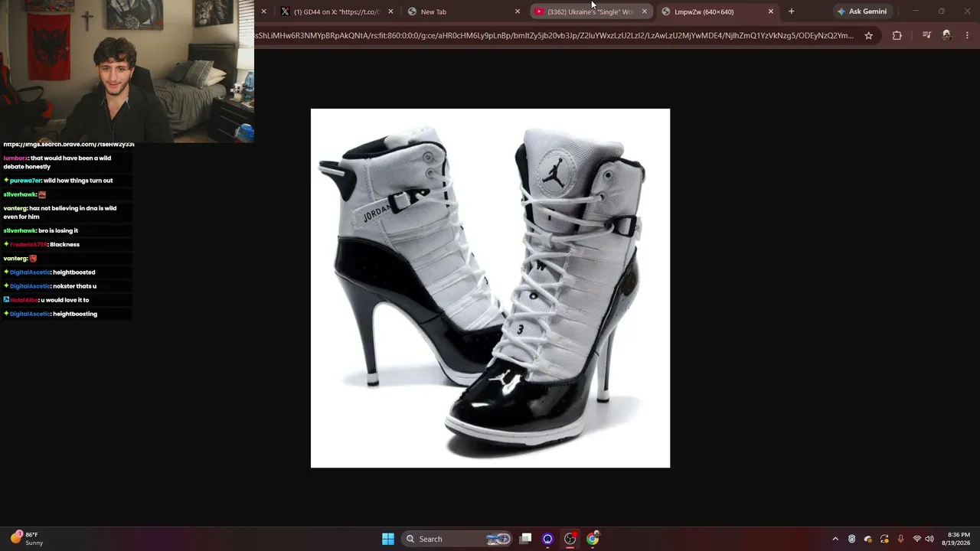This screenshot has width=980, height=551.
Task: Click the Jordan high-heel shoes image
Action: point(490,288)
